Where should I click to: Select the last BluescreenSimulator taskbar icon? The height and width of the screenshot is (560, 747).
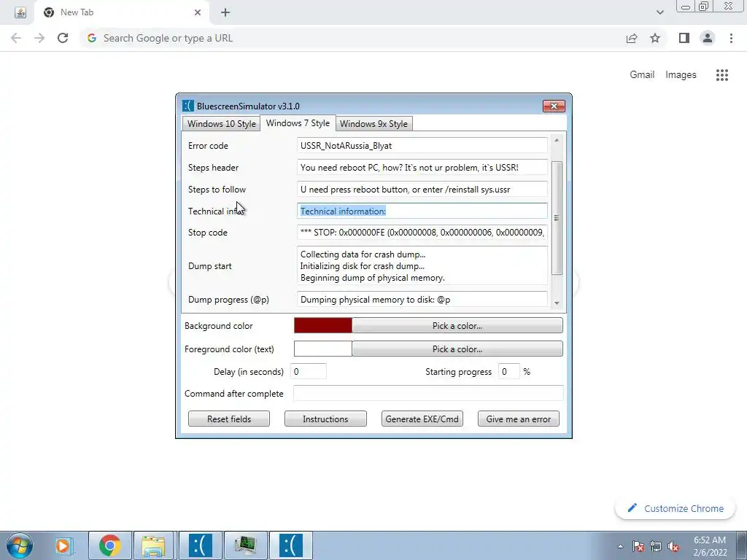(290, 545)
